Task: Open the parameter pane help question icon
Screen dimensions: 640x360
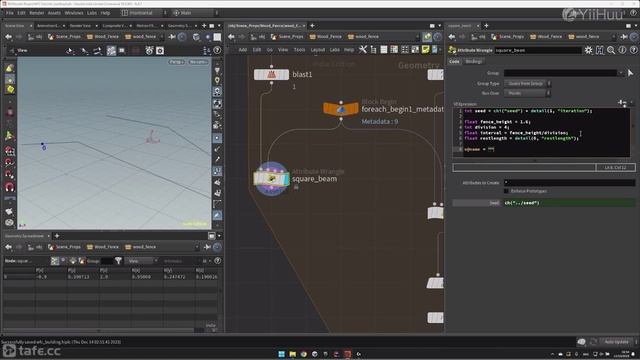Action: (x=633, y=50)
